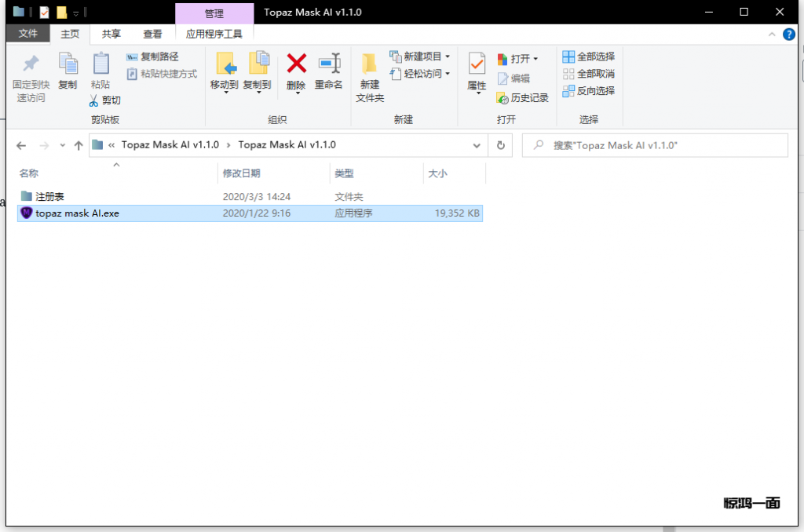The image size is (804, 532).
Task: Click the 重命名 rename icon
Action: [328, 64]
